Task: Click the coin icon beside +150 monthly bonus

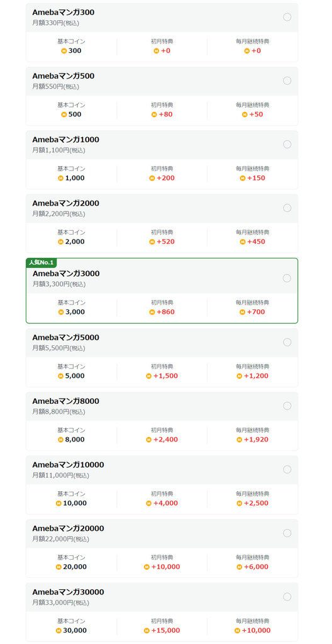Action: point(243,178)
